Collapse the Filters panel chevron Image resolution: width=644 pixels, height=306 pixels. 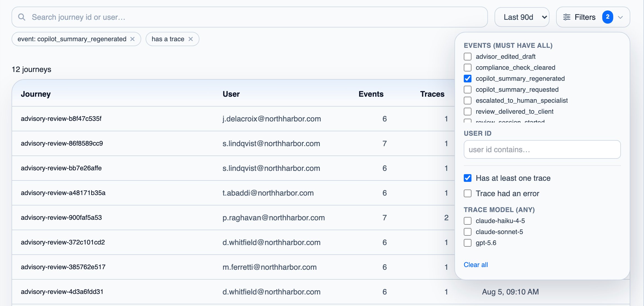(x=620, y=17)
